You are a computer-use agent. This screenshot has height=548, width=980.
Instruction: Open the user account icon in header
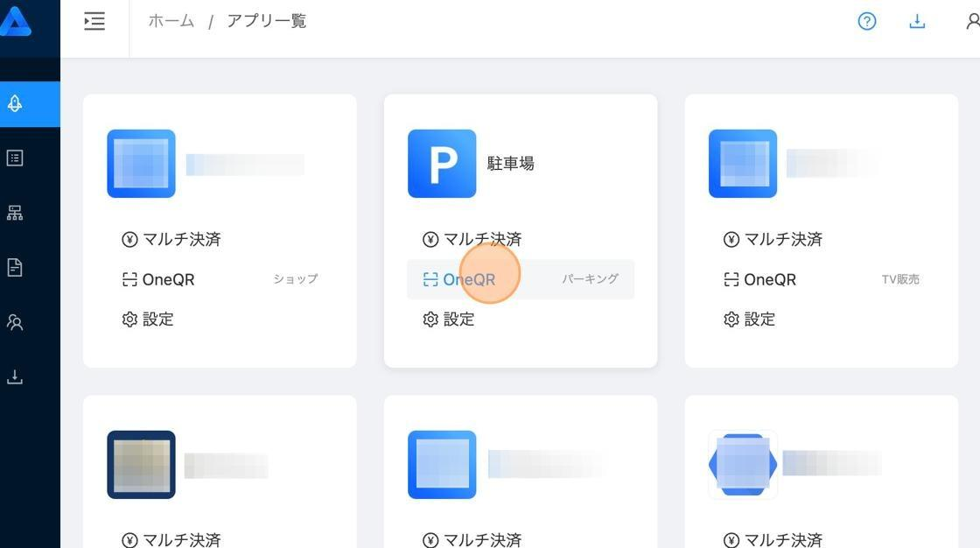(x=972, y=21)
